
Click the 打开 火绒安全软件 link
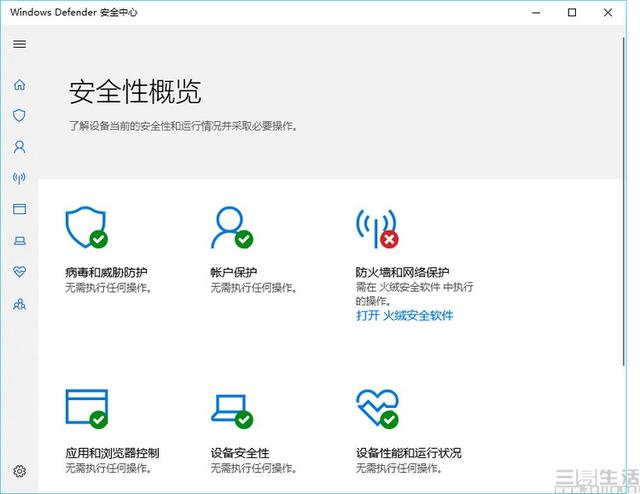coord(404,315)
